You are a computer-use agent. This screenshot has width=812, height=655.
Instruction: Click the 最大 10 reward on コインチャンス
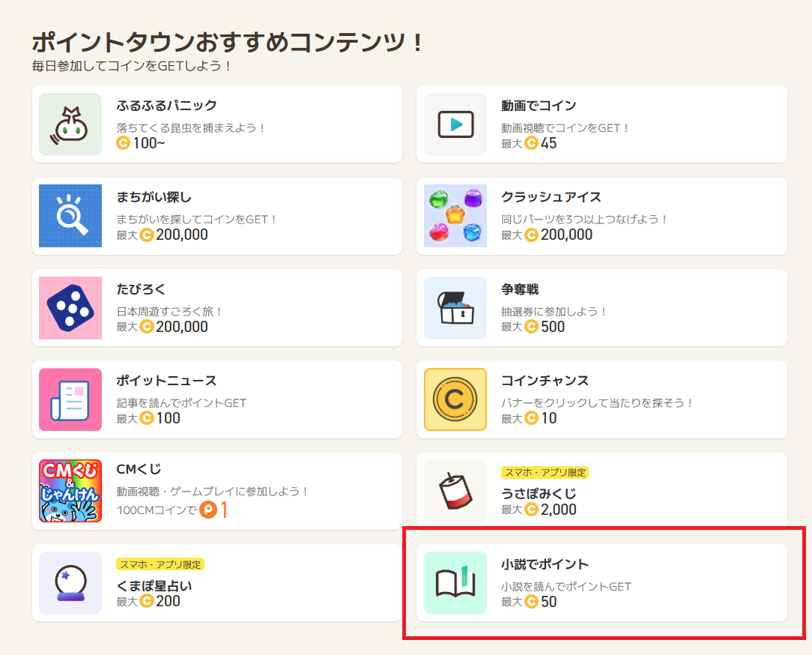[x=529, y=418]
